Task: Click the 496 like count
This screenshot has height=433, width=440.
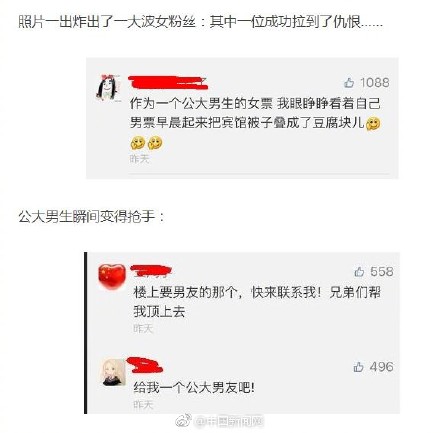Action: [x=382, y=367]
